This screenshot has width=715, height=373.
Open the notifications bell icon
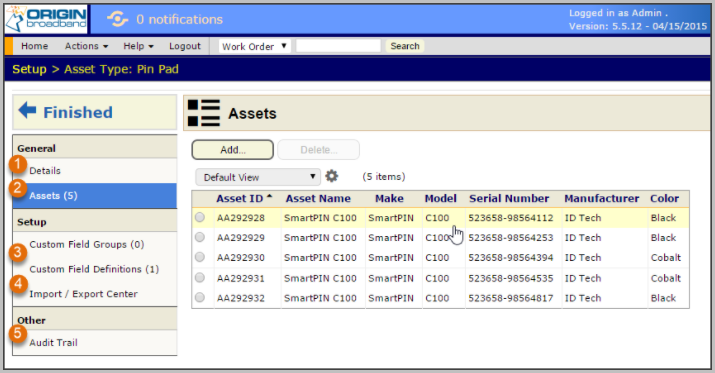[117, 19]
